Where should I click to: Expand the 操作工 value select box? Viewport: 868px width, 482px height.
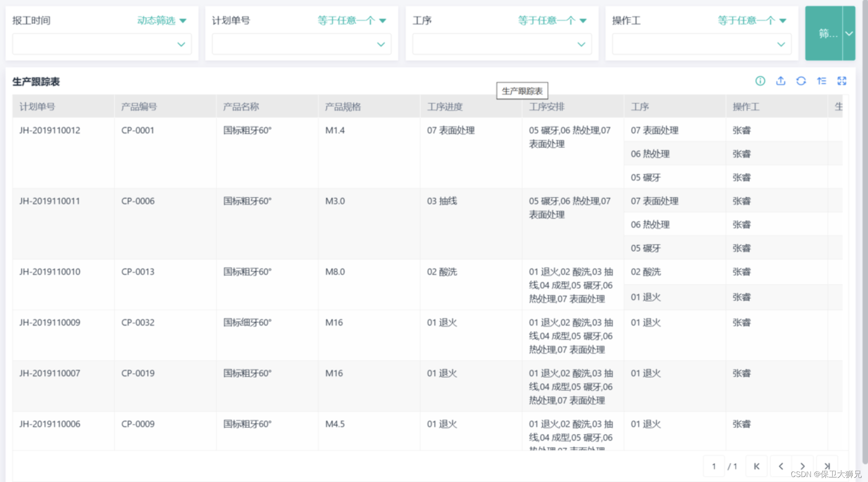pyautogui.click(x=701, y=44)
